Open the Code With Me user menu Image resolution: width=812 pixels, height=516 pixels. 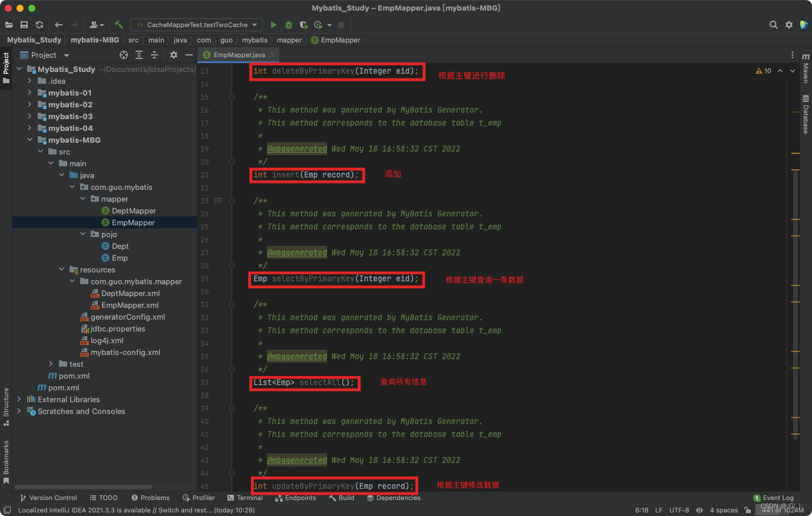[x=97, y=25]
